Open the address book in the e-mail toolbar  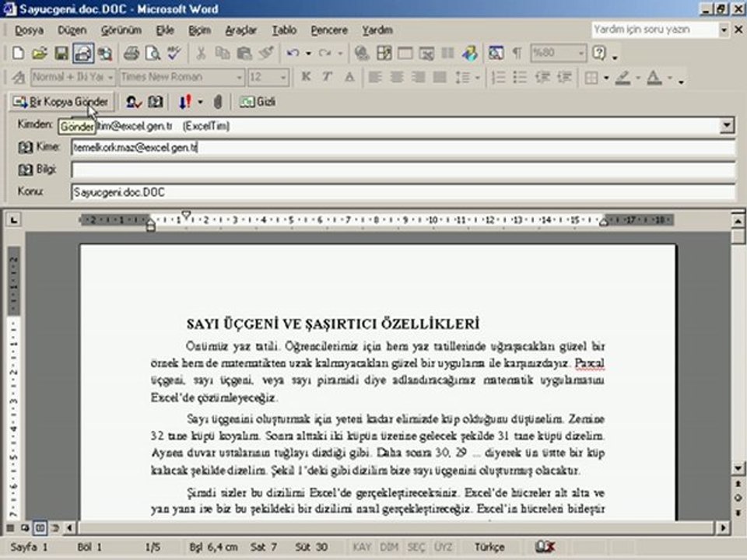[x=156, y=102]
